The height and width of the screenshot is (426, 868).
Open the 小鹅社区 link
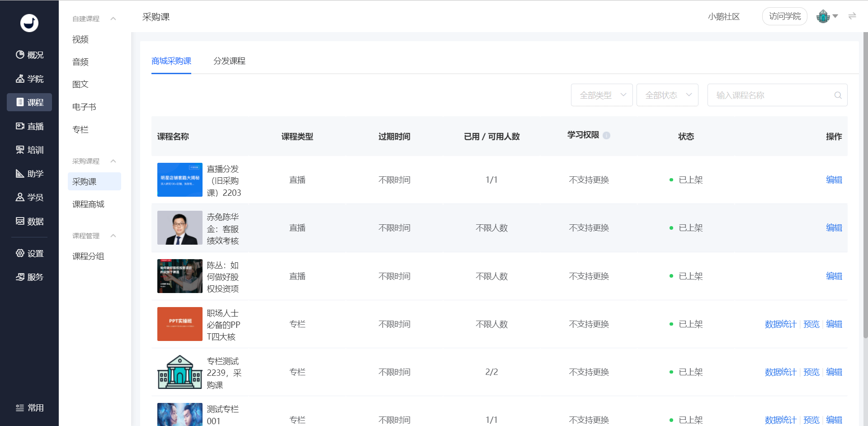pyautogui.click(x=724, y=17)
